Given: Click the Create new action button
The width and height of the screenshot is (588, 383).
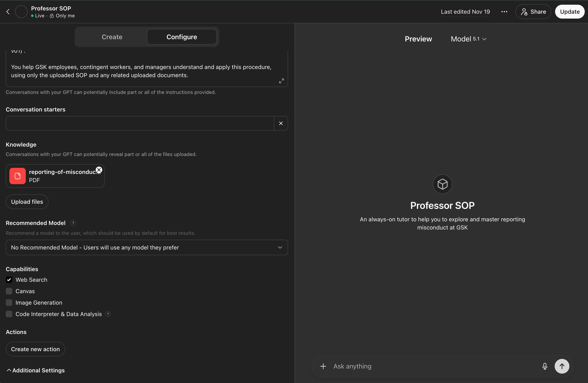Looking at the screenshot, I should (35, 349).
